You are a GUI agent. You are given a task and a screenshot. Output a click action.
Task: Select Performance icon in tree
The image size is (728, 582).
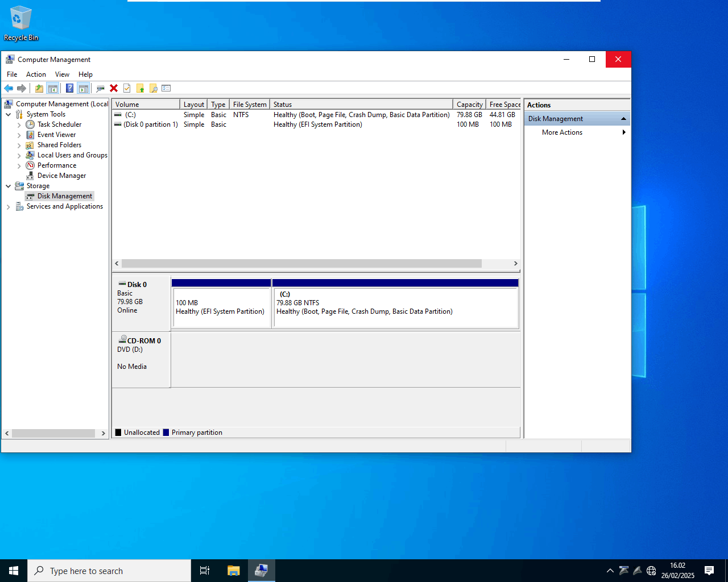[30, 165]
